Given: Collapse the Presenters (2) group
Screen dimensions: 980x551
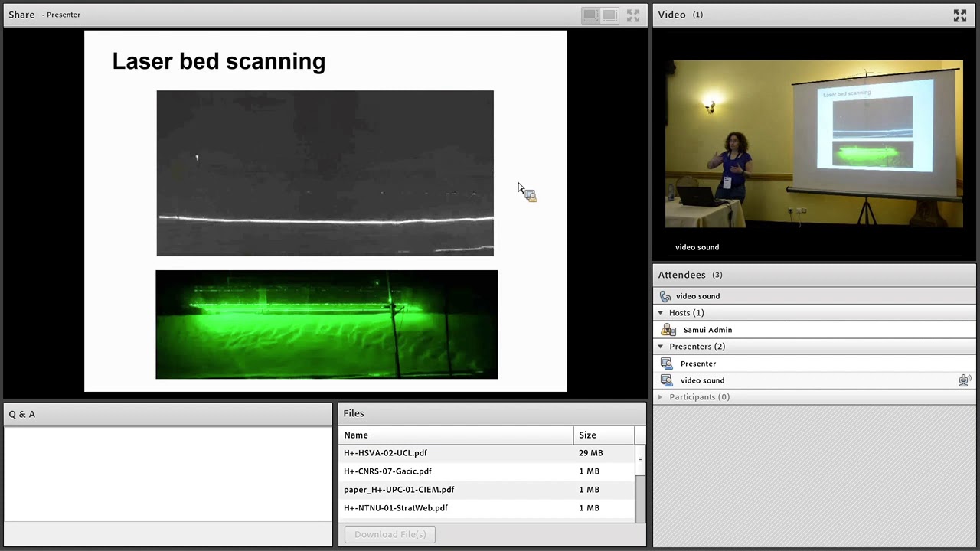Looking at the screenshot, I should tap(661, 347).
